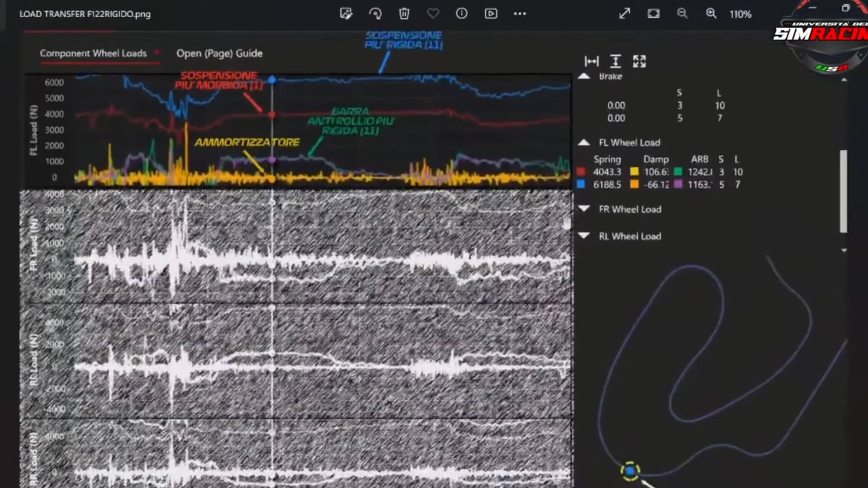Click the fit to window icon
Screen dimensions: 868x488
[x=653, y=14]
